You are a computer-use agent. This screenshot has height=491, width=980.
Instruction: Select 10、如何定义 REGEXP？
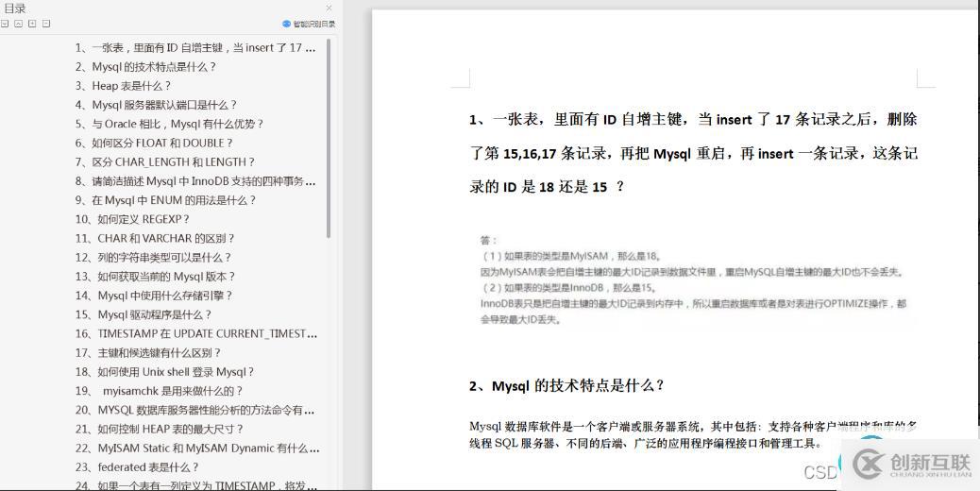132,219
